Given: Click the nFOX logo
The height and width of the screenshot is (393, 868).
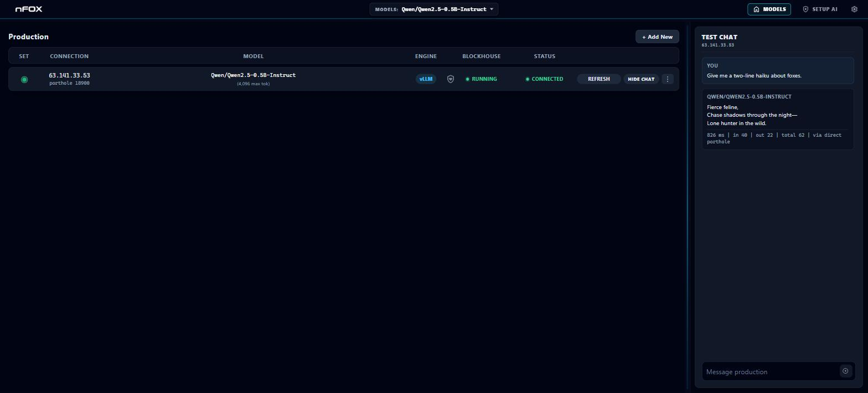Looking at the screenshot, I should click(29, 9).
